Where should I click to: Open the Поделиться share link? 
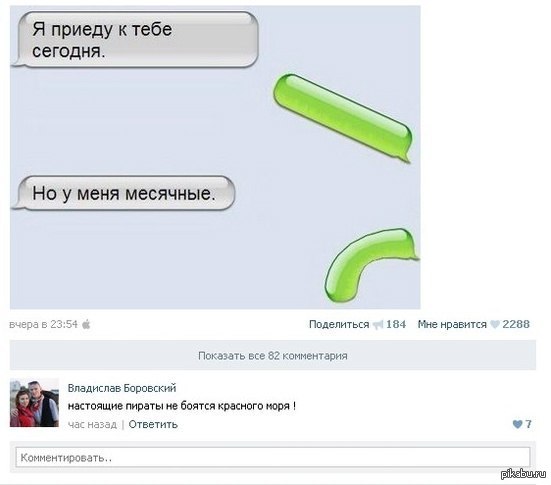pyautogui.click(x=339, y=324)
